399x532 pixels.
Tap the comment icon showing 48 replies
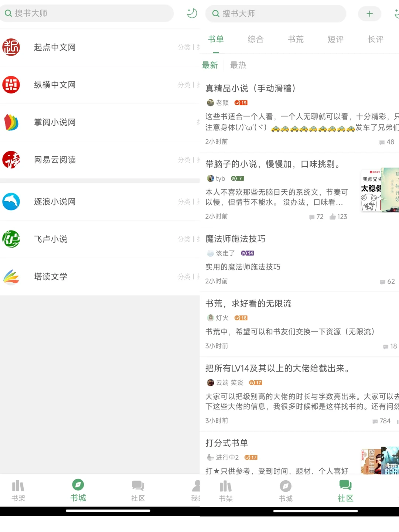pyautogui.click(x=382, y=142)
